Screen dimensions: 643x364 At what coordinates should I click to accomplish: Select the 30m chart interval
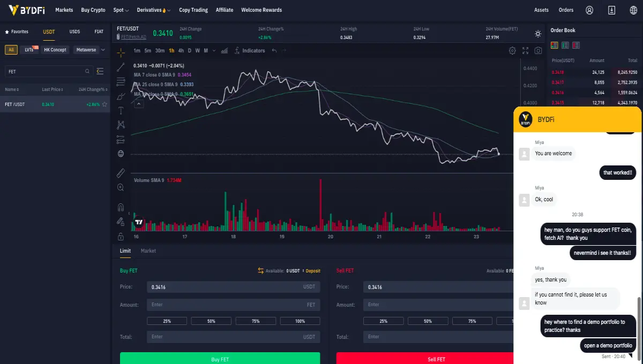click(160, 50)
